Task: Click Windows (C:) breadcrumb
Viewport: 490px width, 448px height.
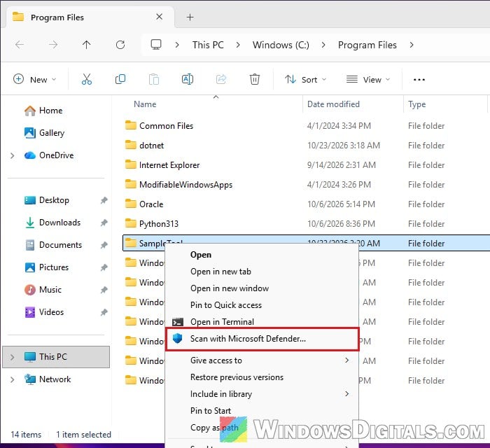Action: [x=281, y=45]
